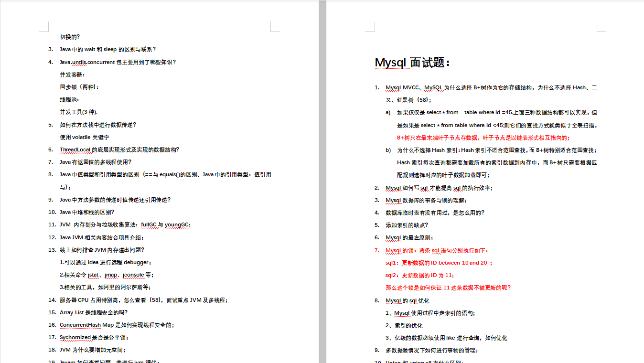644x363 pixels.
Task: Click the text '切换的？' atop left page
Action: click(70, 37)
